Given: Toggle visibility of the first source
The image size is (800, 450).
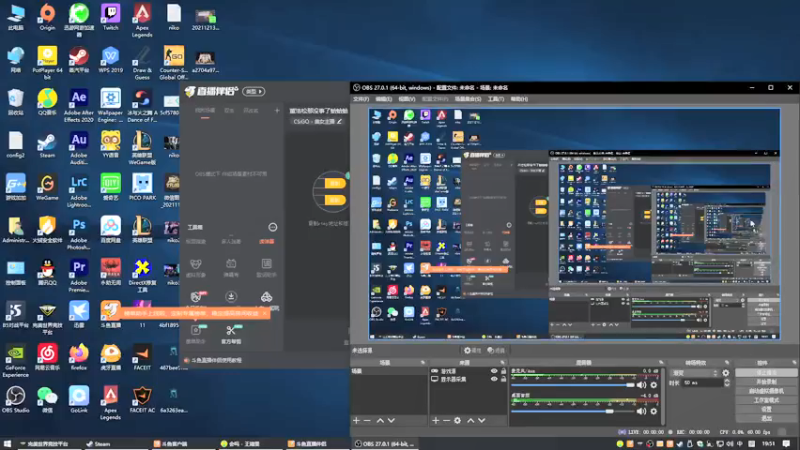Looking at the screenshot, I should (x=494, y=371).
